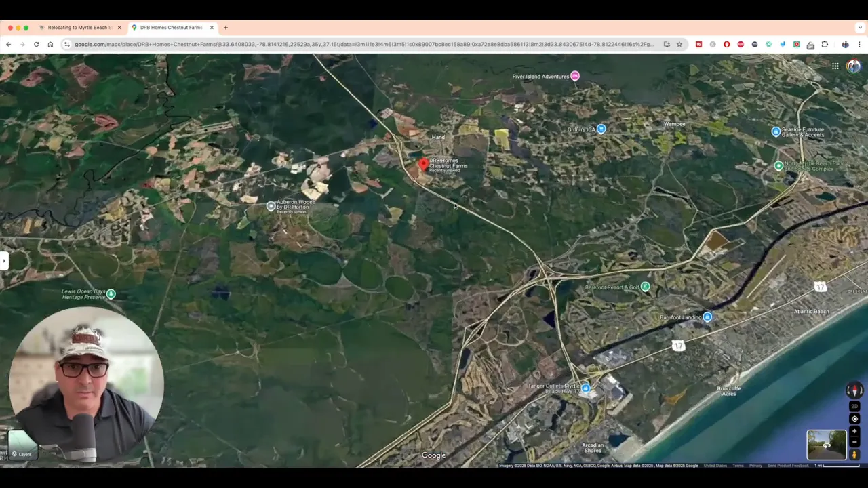
Task: Reload the current page
Action: coord(36,45)
